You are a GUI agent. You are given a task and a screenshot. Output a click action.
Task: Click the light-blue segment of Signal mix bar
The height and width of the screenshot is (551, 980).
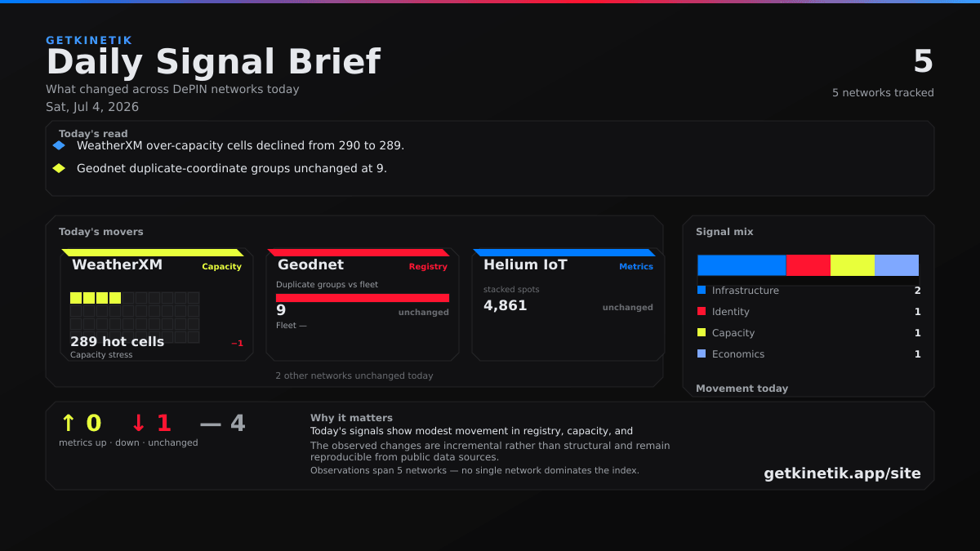(x=897, y=265)
